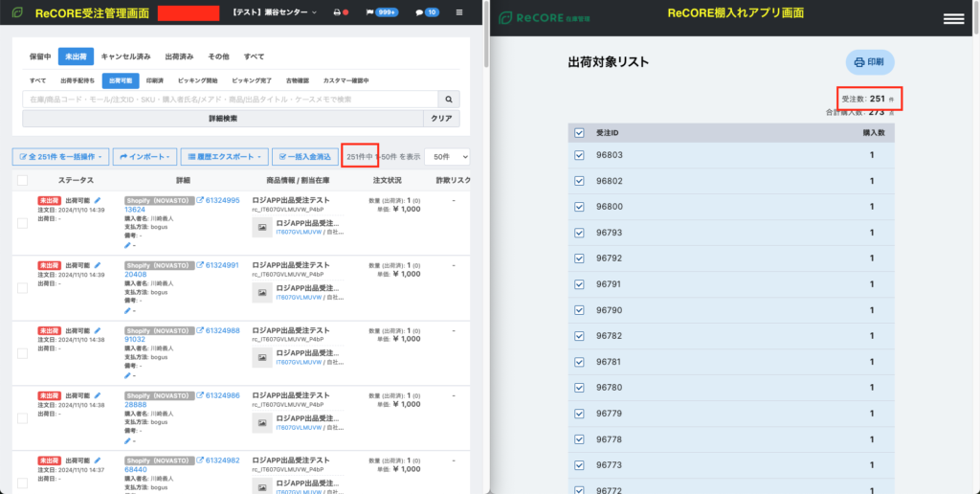The width and height of the screenshot is (980, 494).
Task: Select the カスタマー確認中 sub-tab
Action: pyautogui.click(x=345, y=80)
